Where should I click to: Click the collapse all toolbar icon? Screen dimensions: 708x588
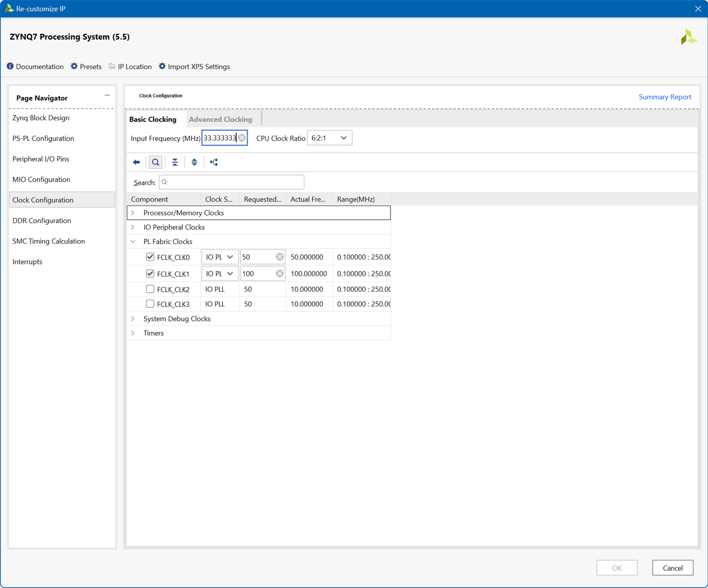pos(175,162)
